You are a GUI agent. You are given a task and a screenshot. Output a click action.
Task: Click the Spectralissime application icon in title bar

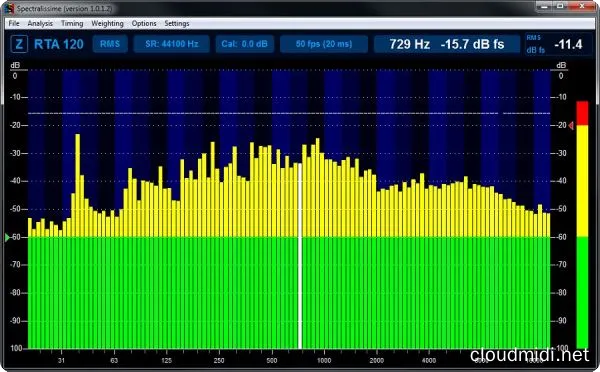[10, 8]
